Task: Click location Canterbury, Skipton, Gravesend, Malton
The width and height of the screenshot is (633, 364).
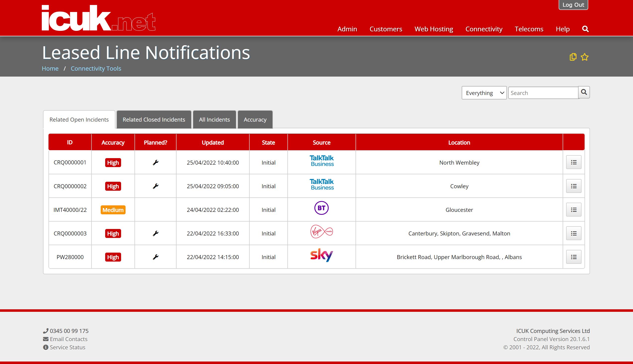Action: [x=459, y=233]
